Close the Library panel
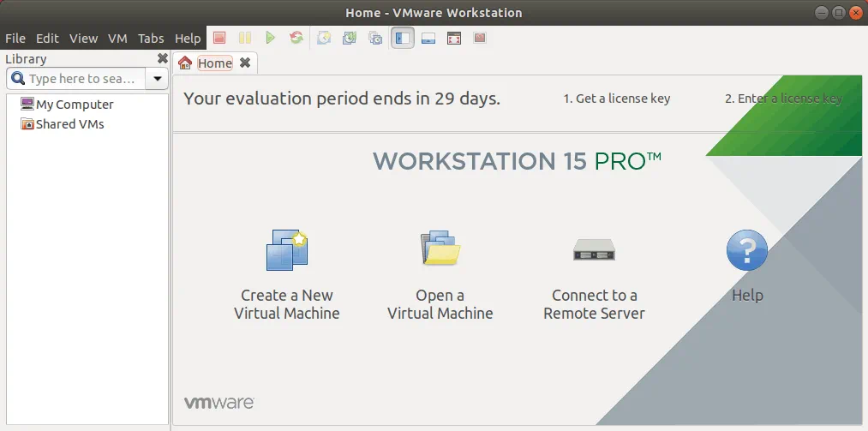The image size is (868, 431). click(x=162, y=58)
